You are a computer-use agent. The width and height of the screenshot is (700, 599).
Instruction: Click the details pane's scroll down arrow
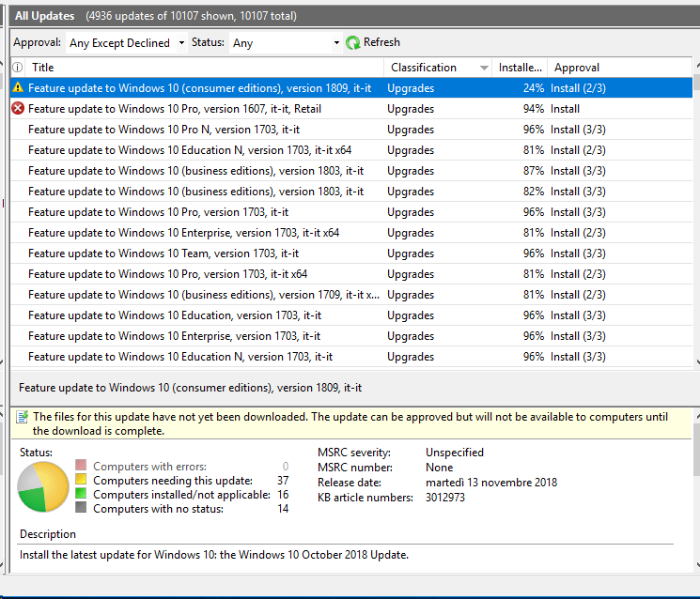tap(697, 565)
